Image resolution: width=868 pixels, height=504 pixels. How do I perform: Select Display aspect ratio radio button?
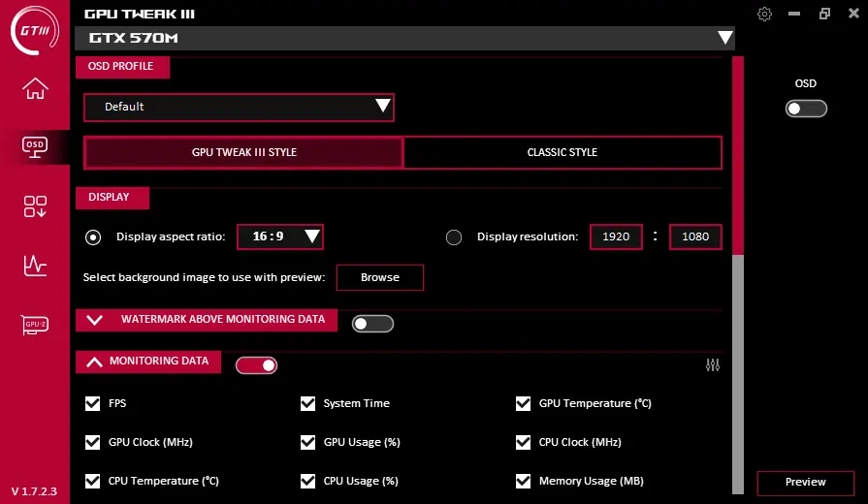coord(93,237)
